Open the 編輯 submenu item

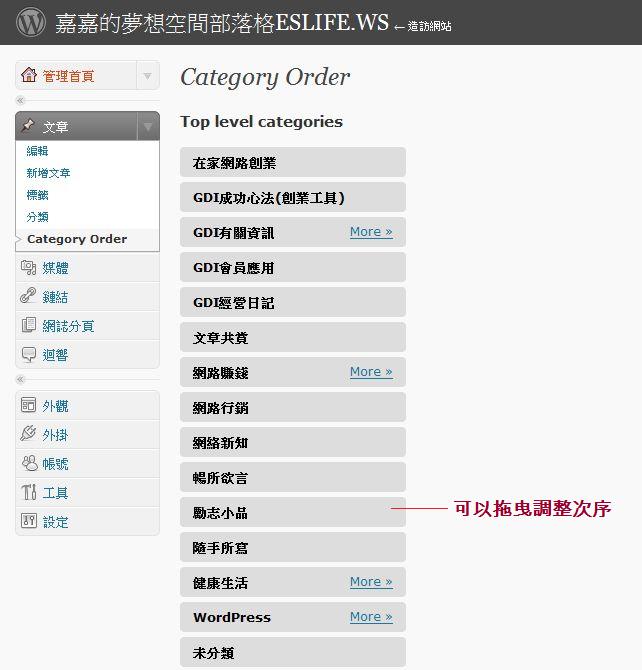click(x=38, y=151)
